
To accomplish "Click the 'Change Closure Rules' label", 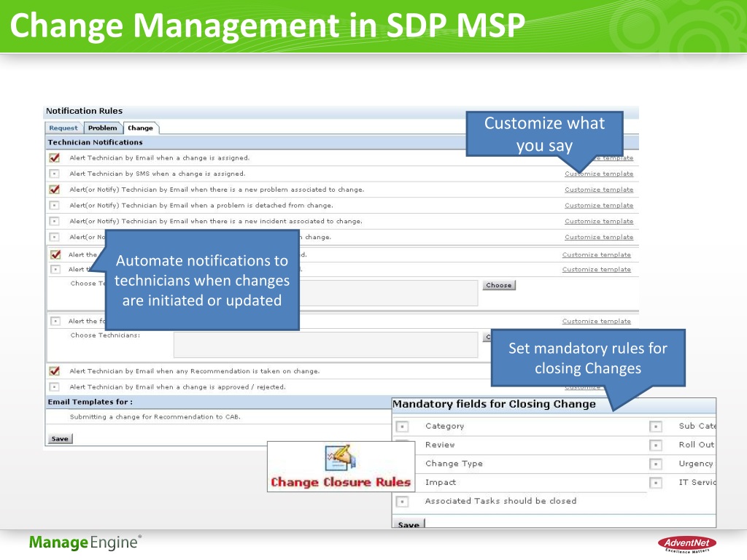I will 341,482.
